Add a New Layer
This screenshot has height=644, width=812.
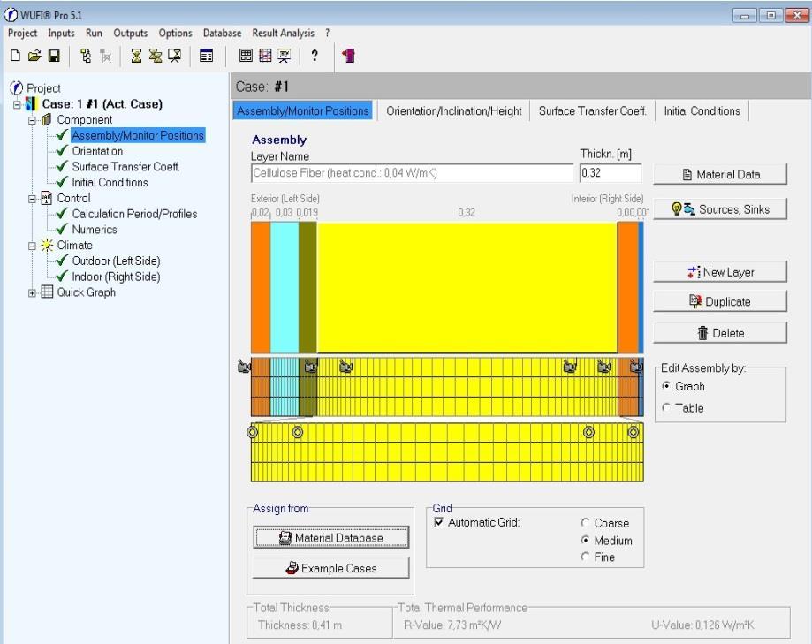[x=720, y=272]
